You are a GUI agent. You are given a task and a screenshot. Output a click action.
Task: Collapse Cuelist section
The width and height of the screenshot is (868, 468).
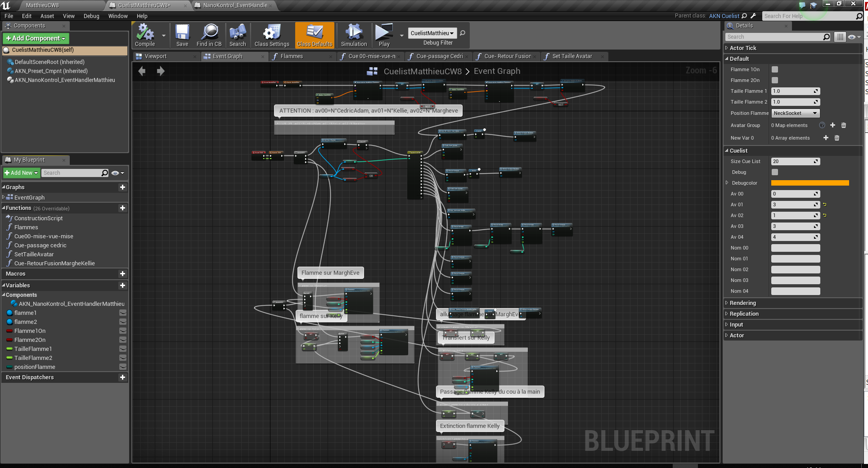727,150
